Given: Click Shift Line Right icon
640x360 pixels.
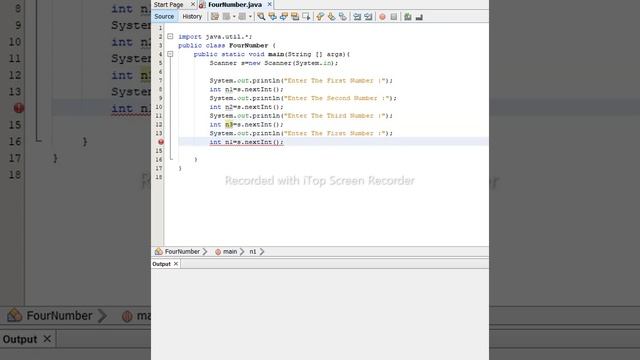Looking at the screenshot, I should point(368,17).
